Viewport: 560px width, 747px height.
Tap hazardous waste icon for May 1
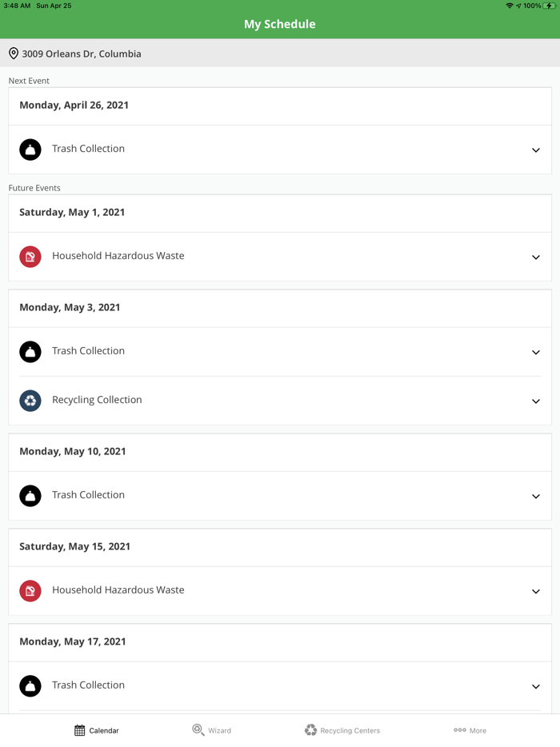[30, 257]
